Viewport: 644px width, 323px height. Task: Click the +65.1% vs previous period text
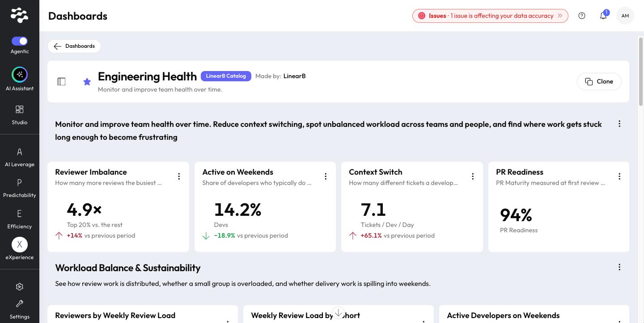(x=398, y=235)
